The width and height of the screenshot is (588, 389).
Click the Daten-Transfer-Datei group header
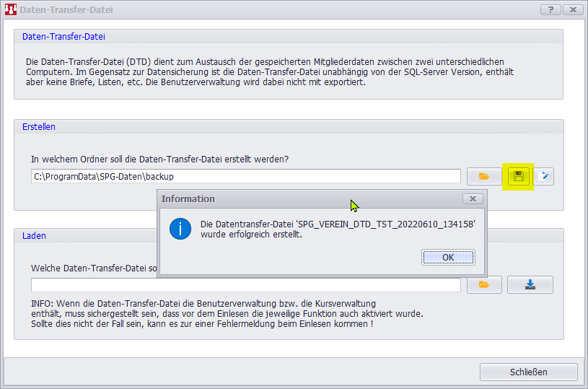coord(64,36)
